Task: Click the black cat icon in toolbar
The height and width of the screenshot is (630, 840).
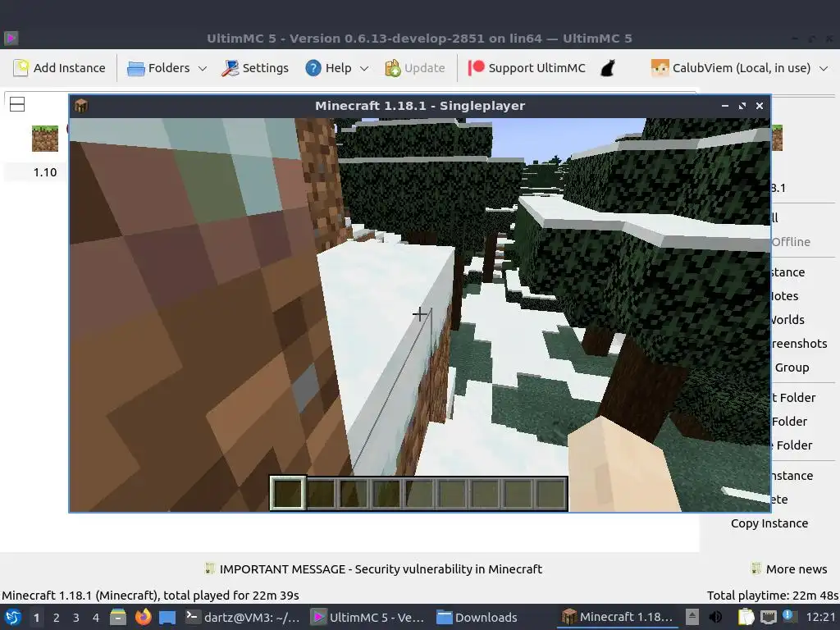Action: tap(608, 68)
